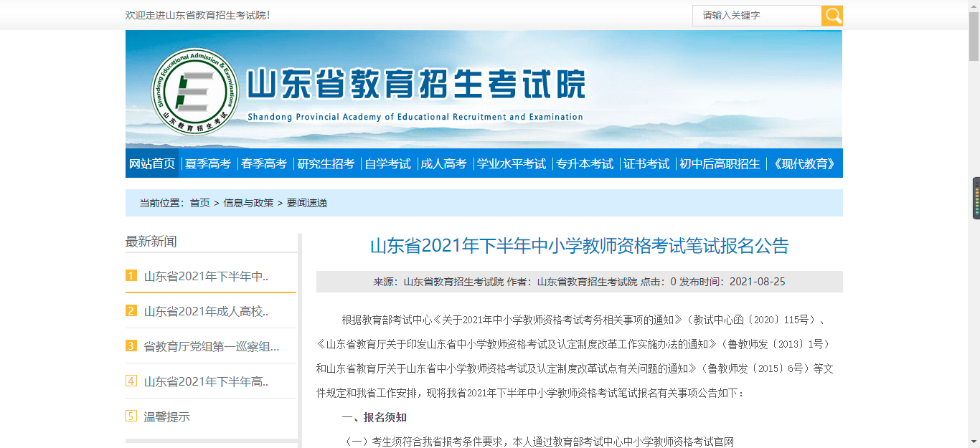Open the 夏季高考 nav item
This screenshot has height=448, width=980.
(x=208, y=163)
